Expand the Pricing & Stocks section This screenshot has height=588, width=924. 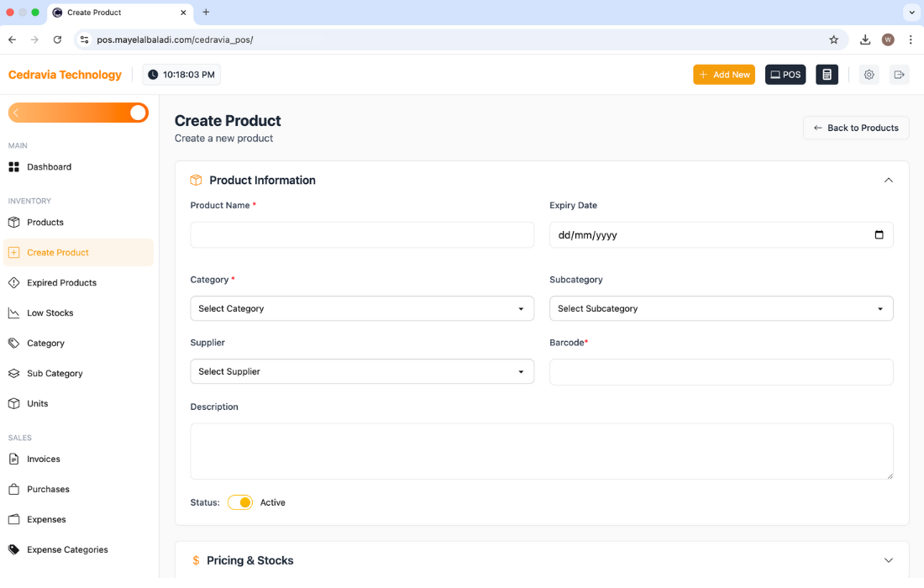pos(888,560)
